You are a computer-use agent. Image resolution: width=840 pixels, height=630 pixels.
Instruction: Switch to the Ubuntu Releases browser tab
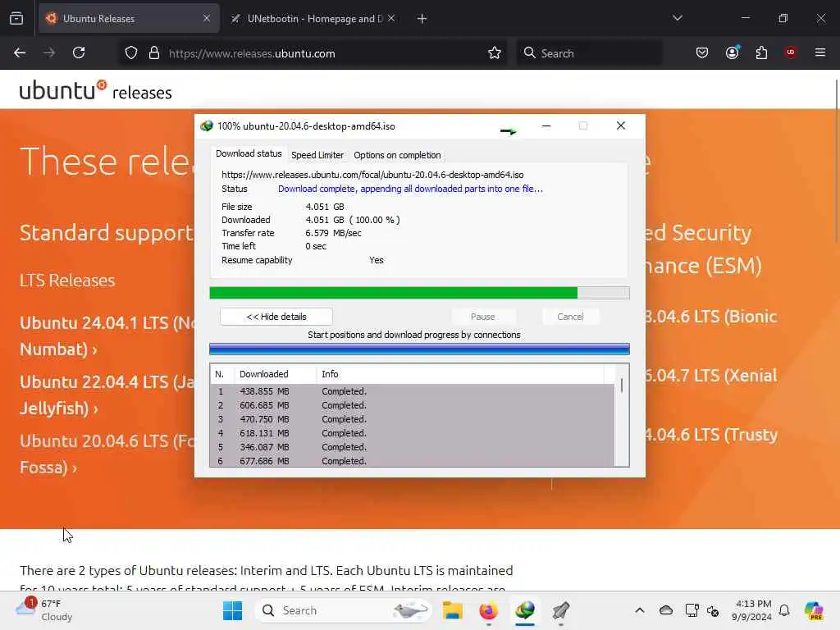[129, 18]
